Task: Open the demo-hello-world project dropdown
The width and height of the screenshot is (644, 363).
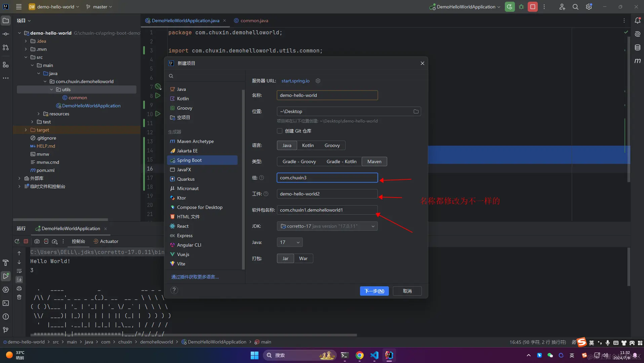Action: (54, 7)
